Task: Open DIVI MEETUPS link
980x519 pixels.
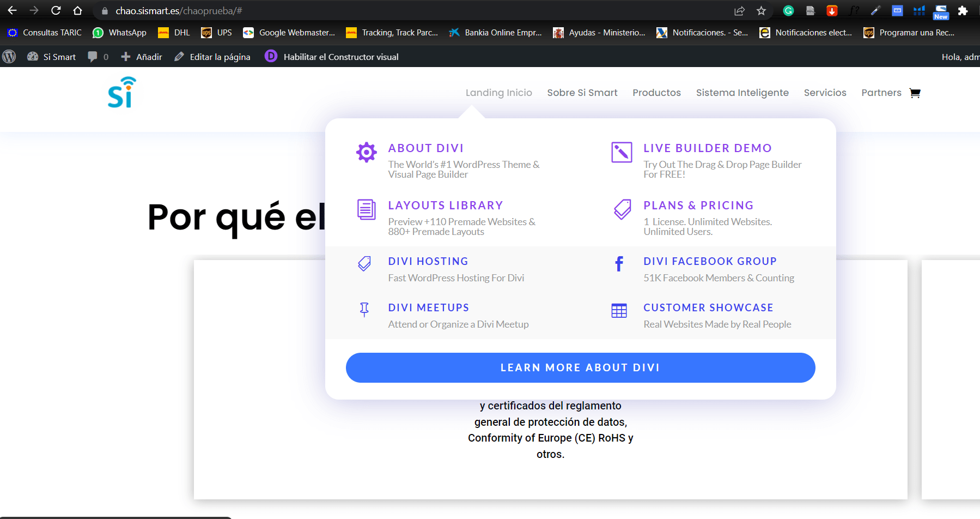Action: point(429,307)
